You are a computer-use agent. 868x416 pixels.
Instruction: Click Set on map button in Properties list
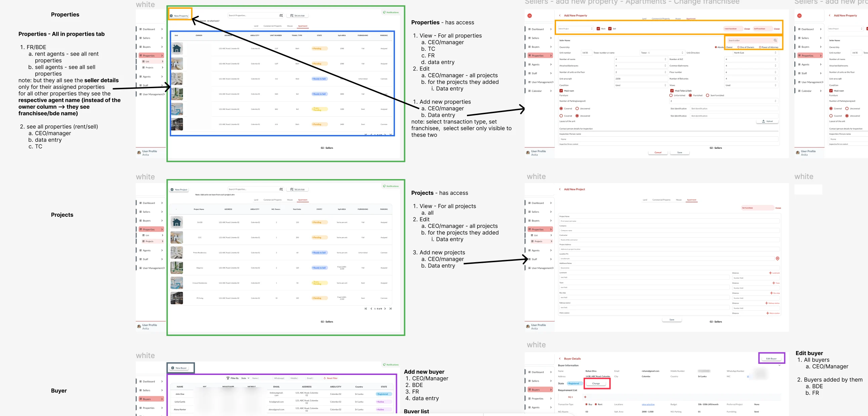[298, 15]
